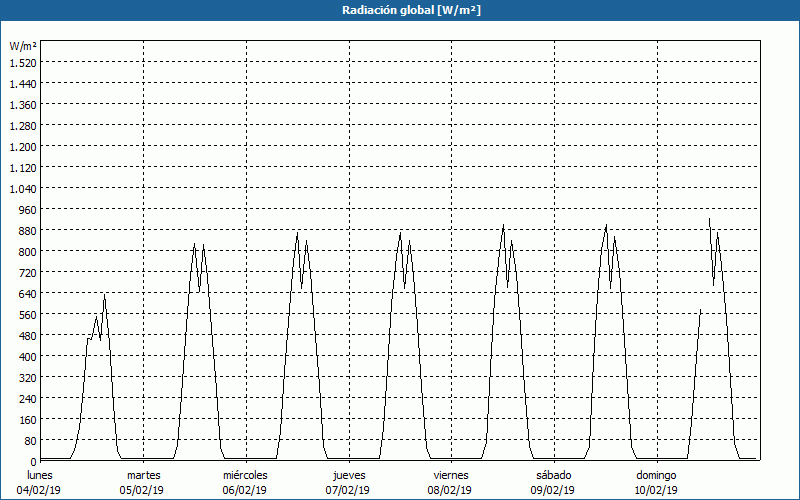This screenshot has width=800, height=500.
Task: Select the 960 y-axis value
Action: 28,209
